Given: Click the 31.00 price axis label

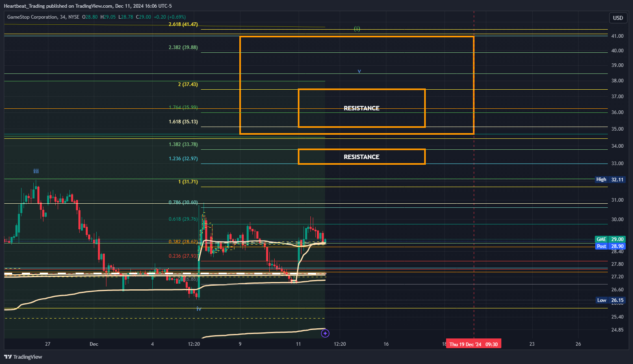Looking at the screenshot, I should pyautogui.click(x=617, y=200).
